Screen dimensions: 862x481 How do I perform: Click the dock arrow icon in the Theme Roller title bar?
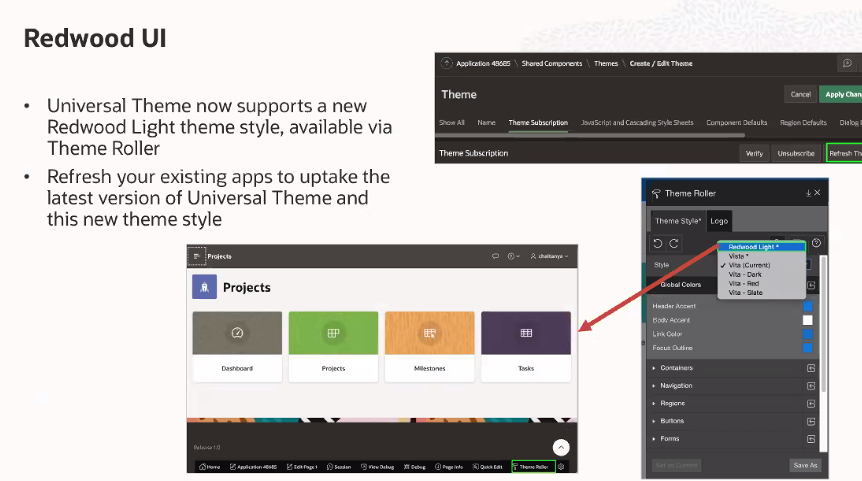[808, 193]
